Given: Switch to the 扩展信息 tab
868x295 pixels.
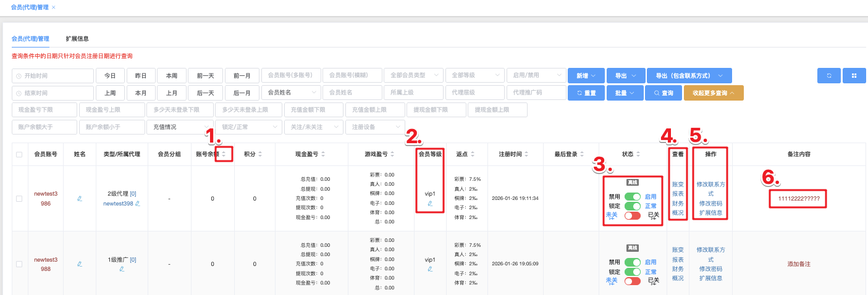Looking at the screenshot, I should [x=77, y=38].
